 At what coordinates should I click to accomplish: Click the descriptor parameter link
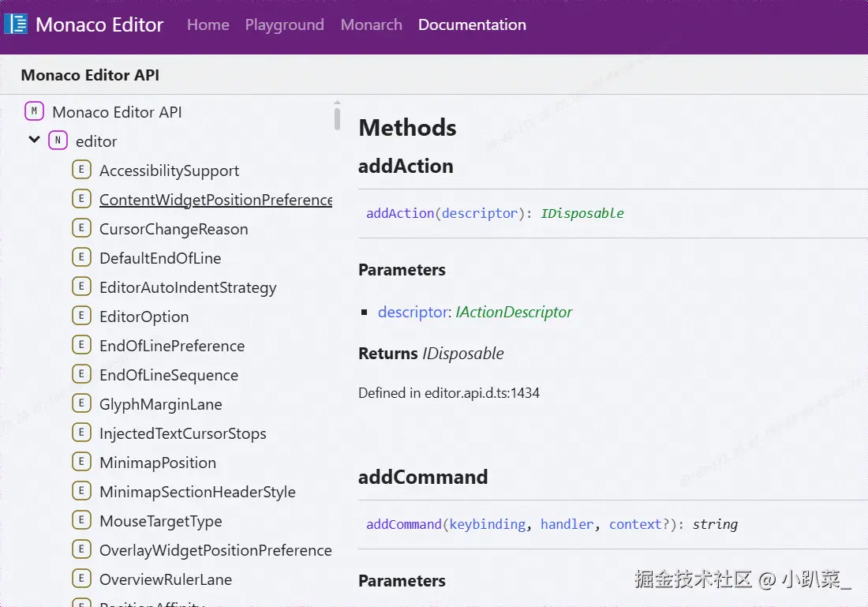click(x=413, y=312)
